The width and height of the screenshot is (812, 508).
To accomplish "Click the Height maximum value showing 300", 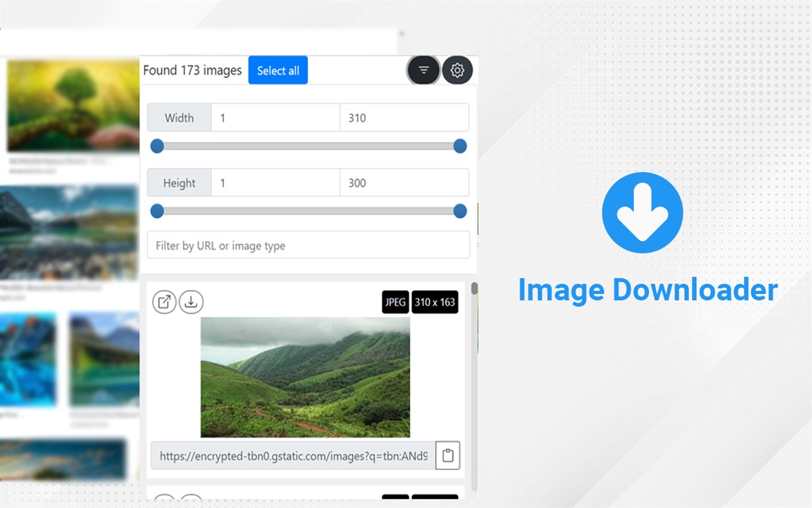I will click(x=403, y=182).
